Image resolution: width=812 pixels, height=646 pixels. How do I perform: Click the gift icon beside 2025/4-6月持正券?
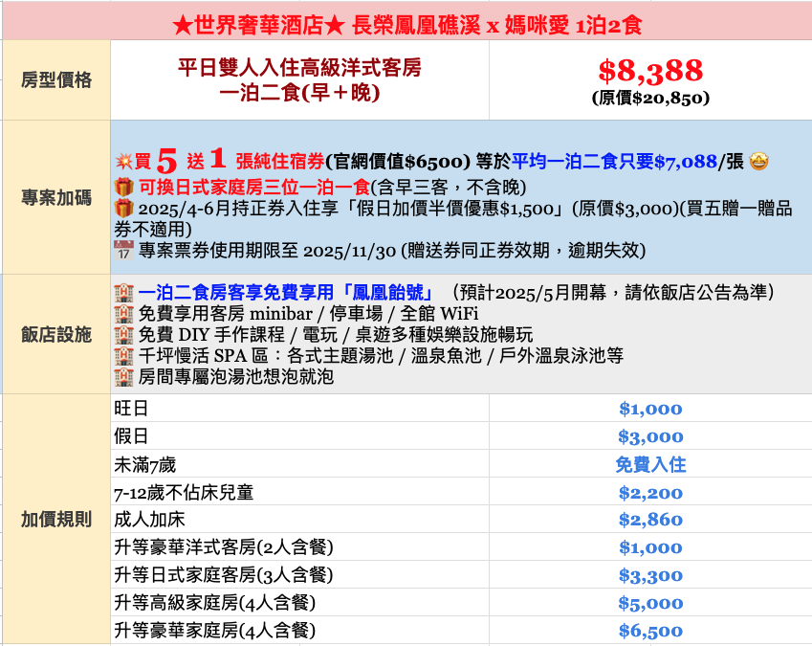[x=123, y=209]
